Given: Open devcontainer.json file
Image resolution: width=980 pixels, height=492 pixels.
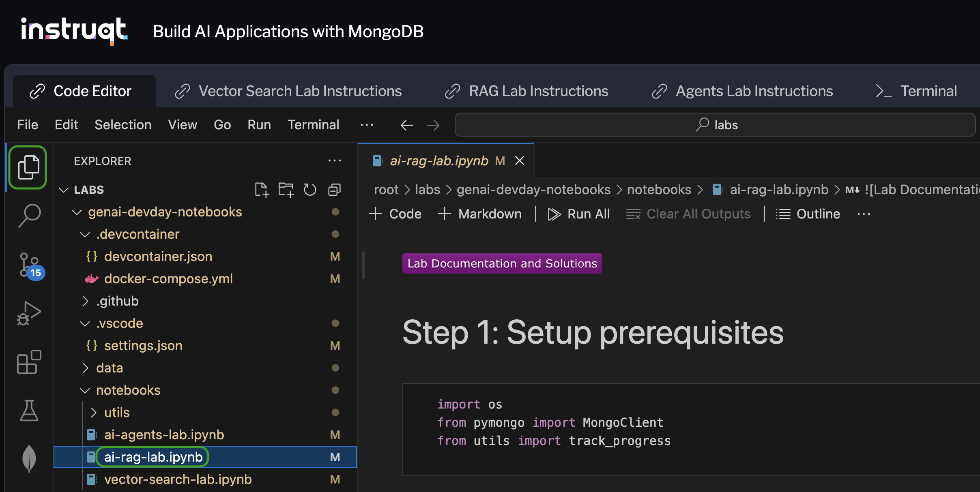Looking at the screenshot, I should click(x=205, y=257).
